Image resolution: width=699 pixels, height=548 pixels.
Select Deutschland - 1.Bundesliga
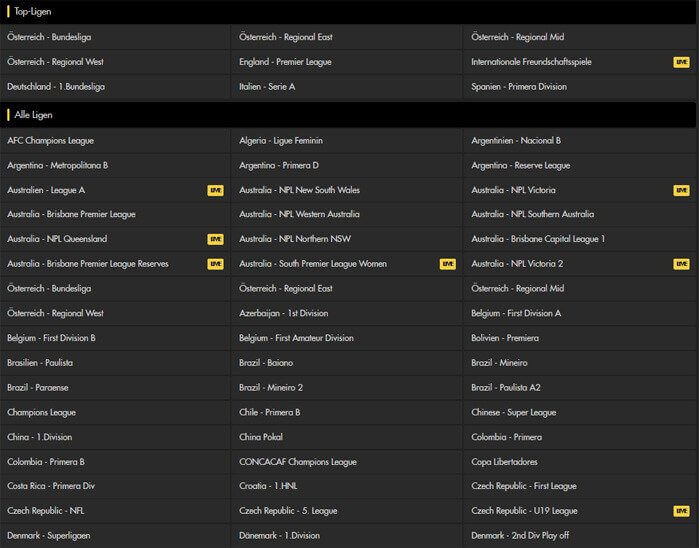pyautogui.click(x=115, y=87)
